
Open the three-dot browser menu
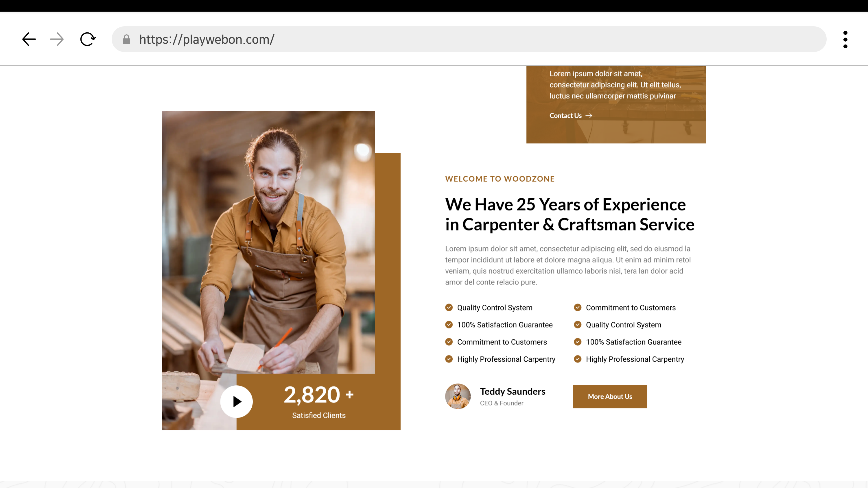point(845,39)
